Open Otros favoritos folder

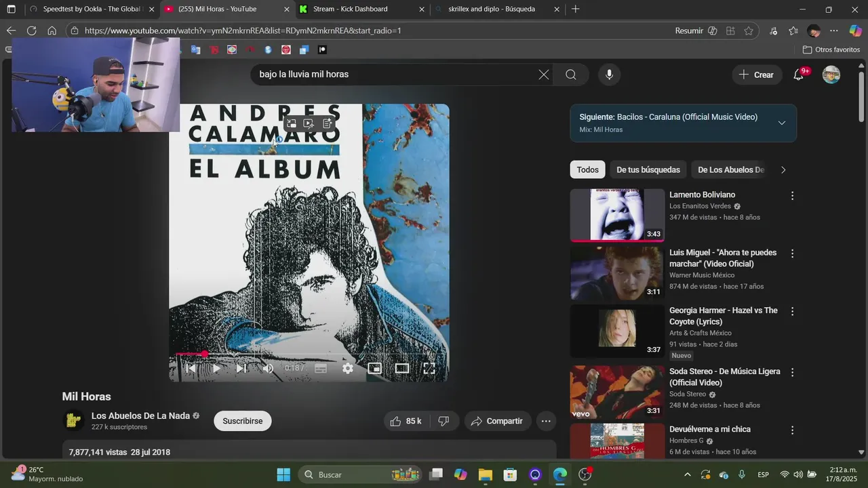click(831, 49)
